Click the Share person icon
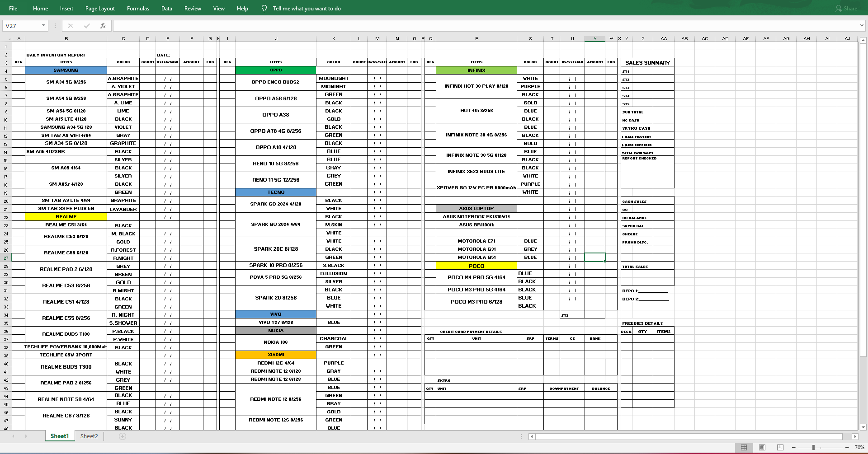 point(839,9)
